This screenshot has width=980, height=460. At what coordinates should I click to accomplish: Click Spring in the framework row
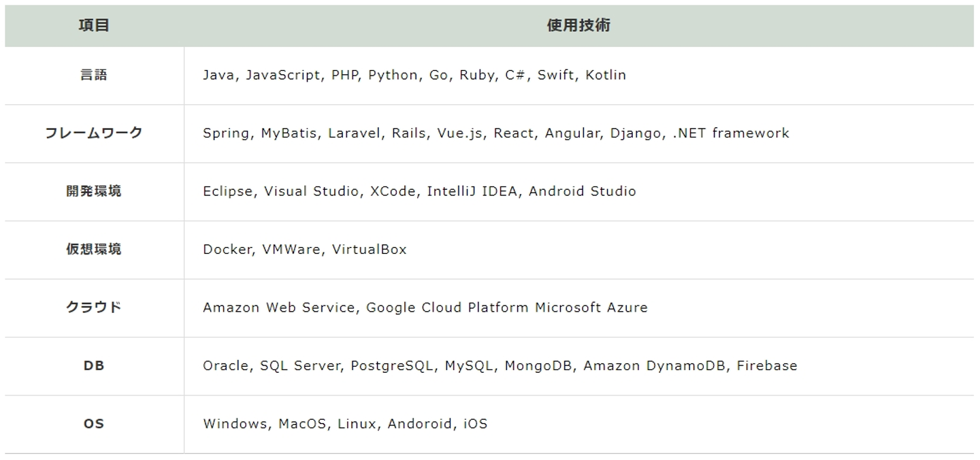[225, 133]
